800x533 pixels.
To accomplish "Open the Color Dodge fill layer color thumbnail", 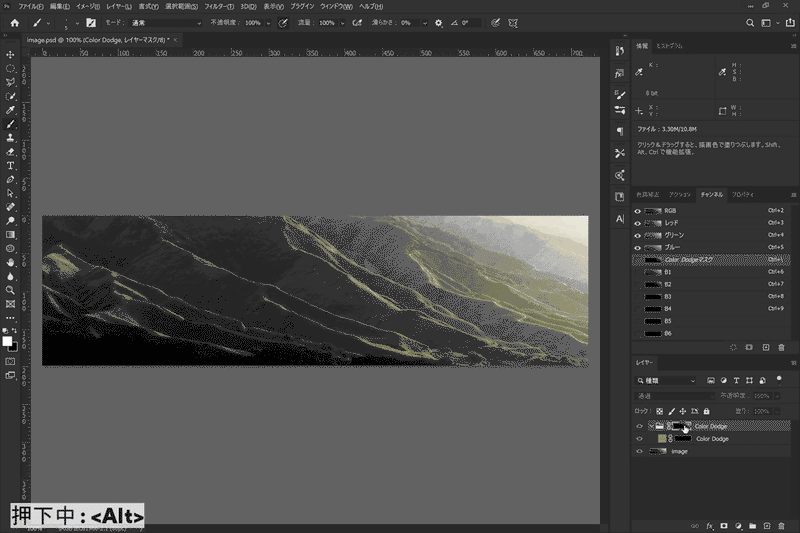I will click(662, 439).
